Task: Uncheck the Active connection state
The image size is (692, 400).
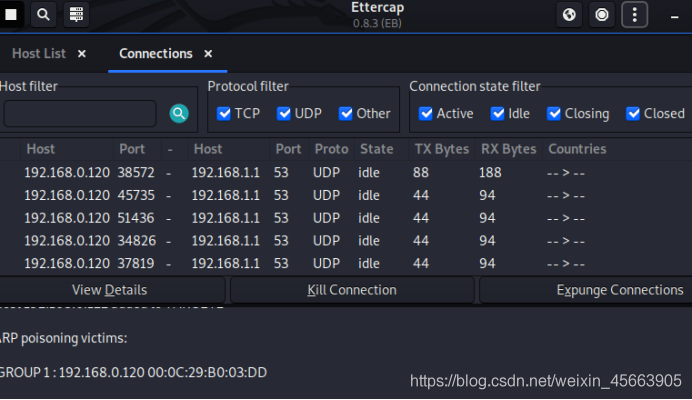Action: coord(425,113)
